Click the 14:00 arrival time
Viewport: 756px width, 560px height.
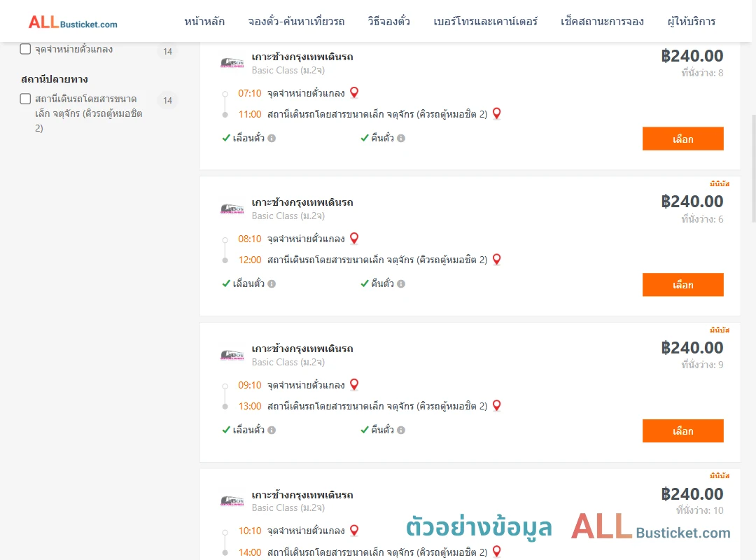click(x=250, y=552)
